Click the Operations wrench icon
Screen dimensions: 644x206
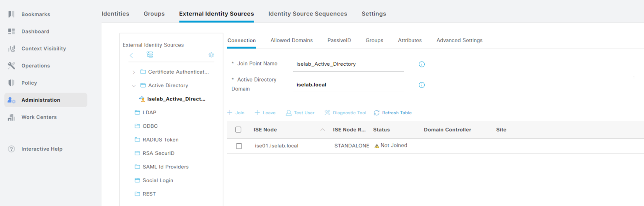[12, 66]
